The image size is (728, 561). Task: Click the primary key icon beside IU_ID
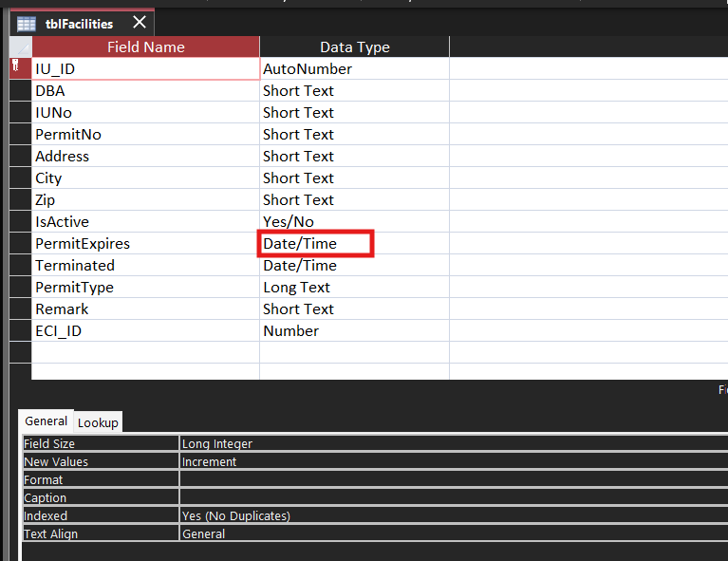click(16, 65)
